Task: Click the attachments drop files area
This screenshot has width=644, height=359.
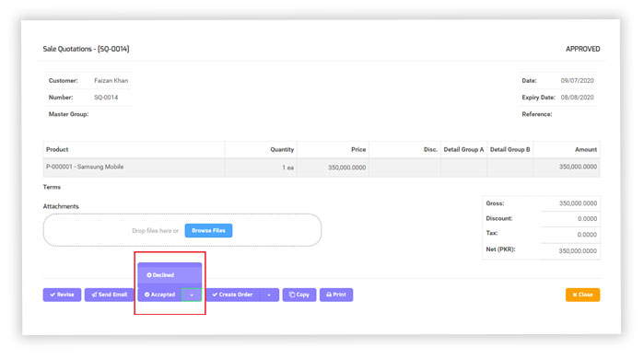Action: tap(181, 230)
